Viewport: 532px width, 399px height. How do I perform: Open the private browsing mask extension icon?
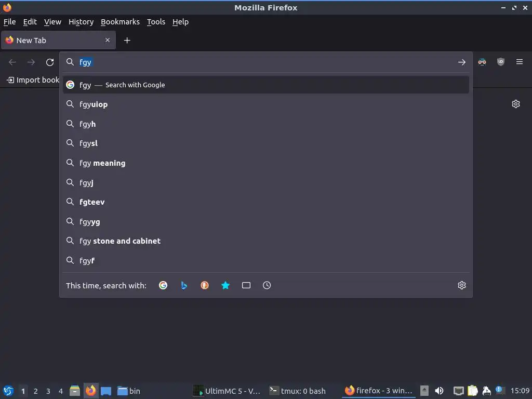482,62
